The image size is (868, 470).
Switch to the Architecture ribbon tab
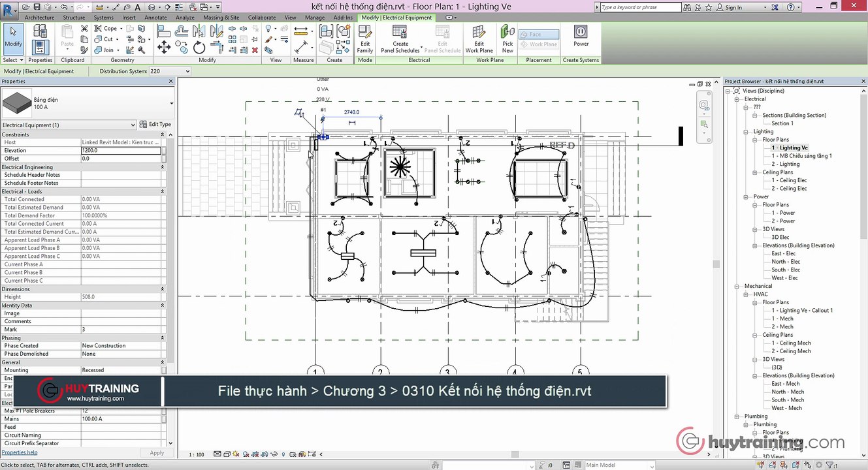coord(39,18)
